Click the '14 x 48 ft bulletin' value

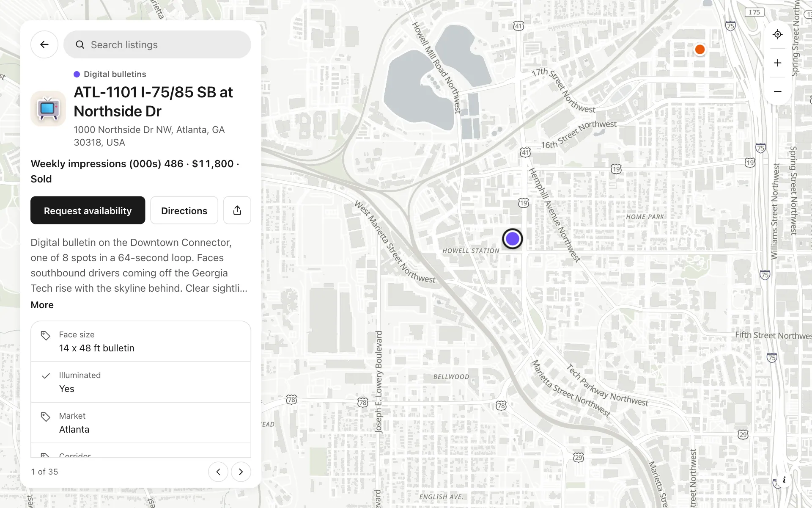[x=97, y=348]
